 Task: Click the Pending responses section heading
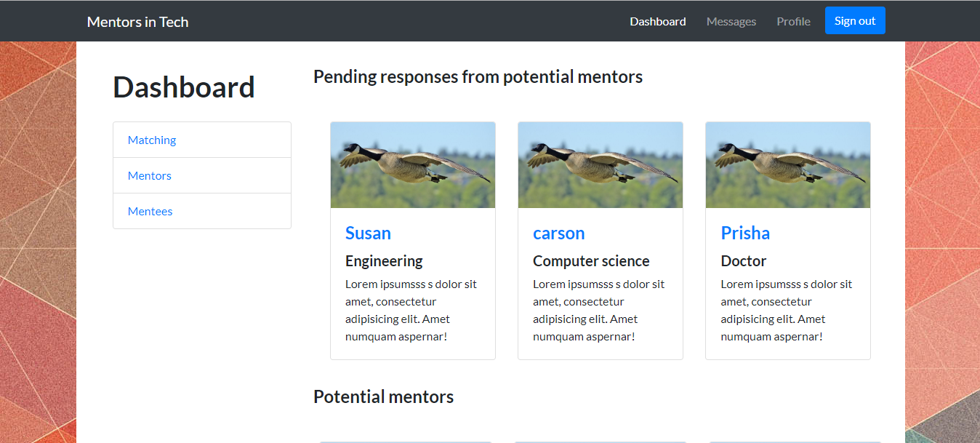click(478, 76)
